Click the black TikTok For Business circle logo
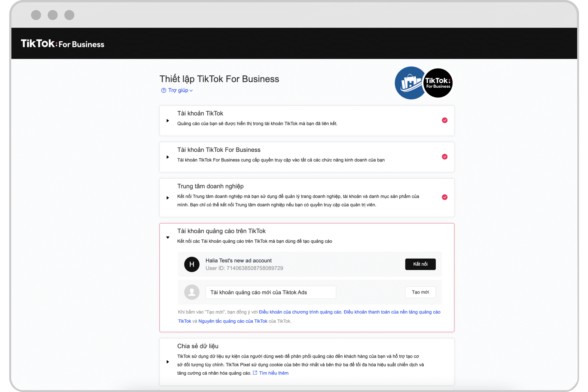The width and height of the screenshot is (588, 392). coord(438,83)
